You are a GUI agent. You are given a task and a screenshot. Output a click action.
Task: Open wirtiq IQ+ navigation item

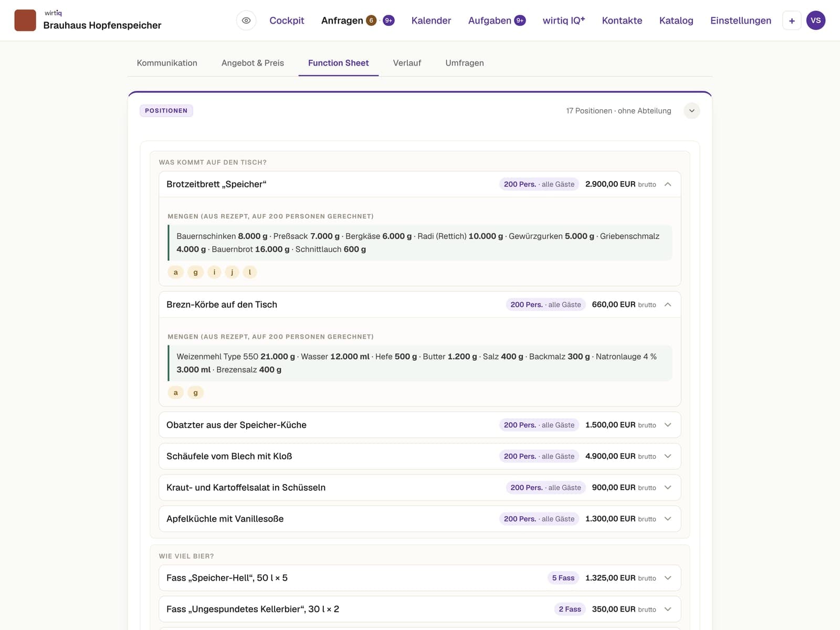(564, 20)
